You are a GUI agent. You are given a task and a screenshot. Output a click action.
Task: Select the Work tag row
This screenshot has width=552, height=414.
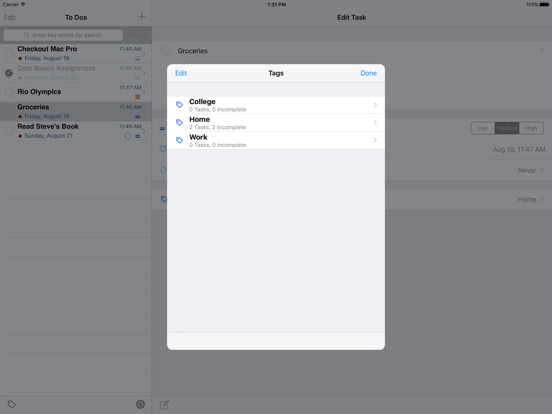tap(276, 140)
